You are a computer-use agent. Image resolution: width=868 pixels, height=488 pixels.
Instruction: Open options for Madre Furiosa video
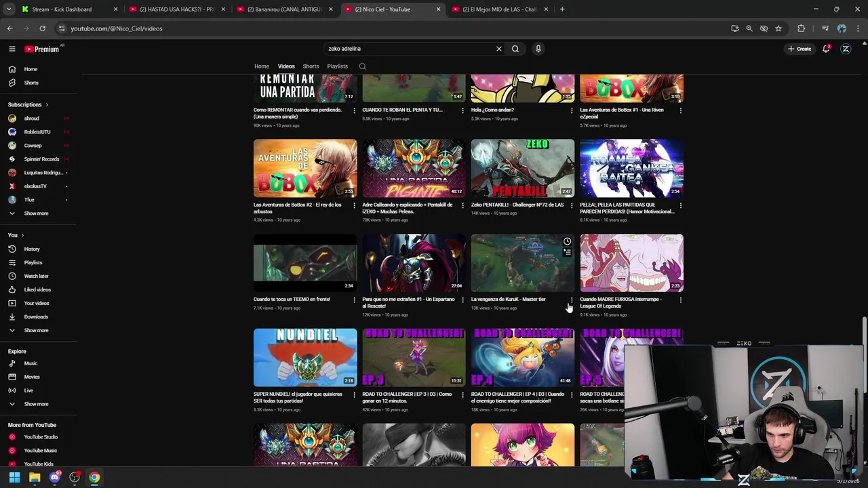click(x=681, y=300)
